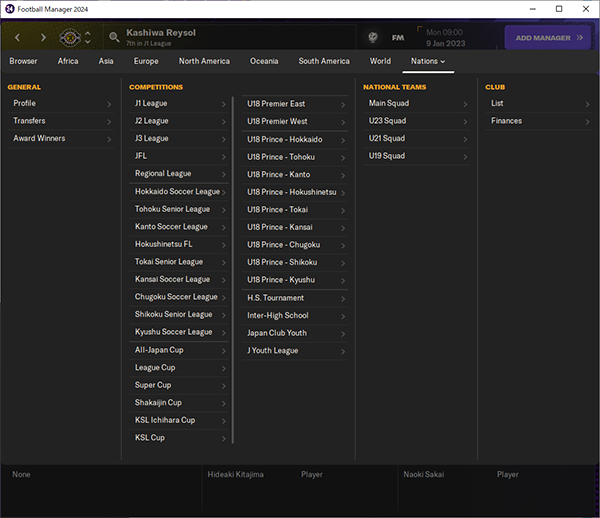Collapse the Nations dropdown menu
600x518 pixels.
[428, 61]
